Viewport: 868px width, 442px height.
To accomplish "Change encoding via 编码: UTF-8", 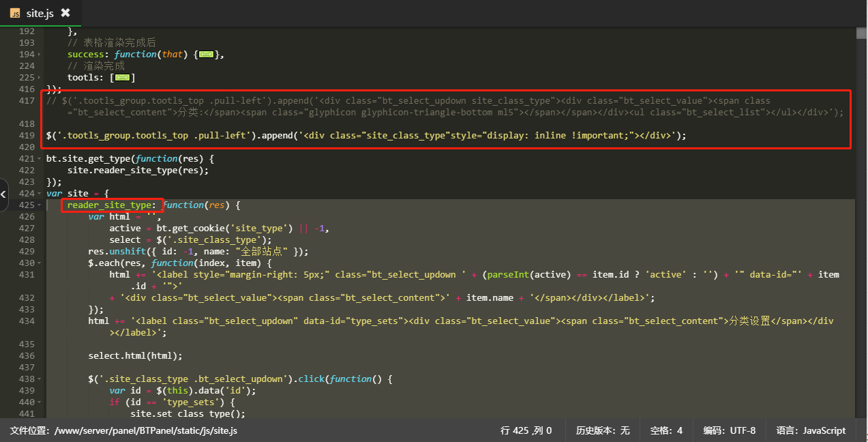I will coord(730,431).
